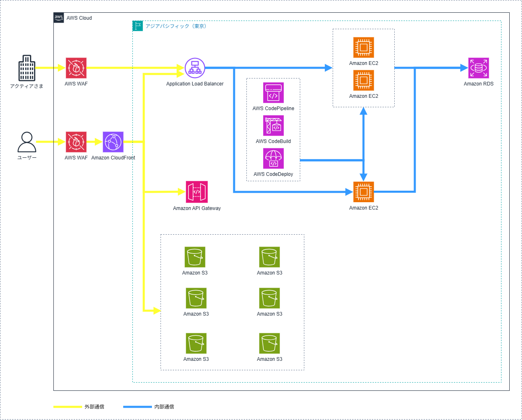
Task: Click the 'AWS Cloud' title text
Action: [x=79, y=18]
